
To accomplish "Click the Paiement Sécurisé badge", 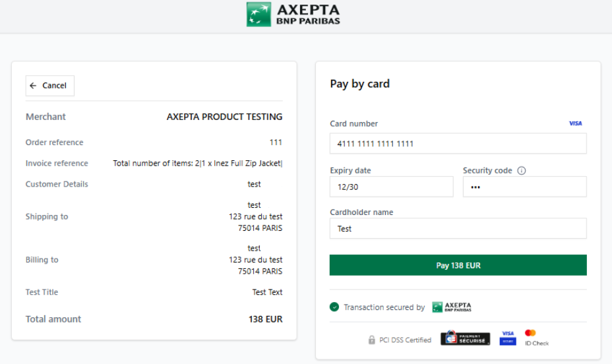I will [465, 339].
